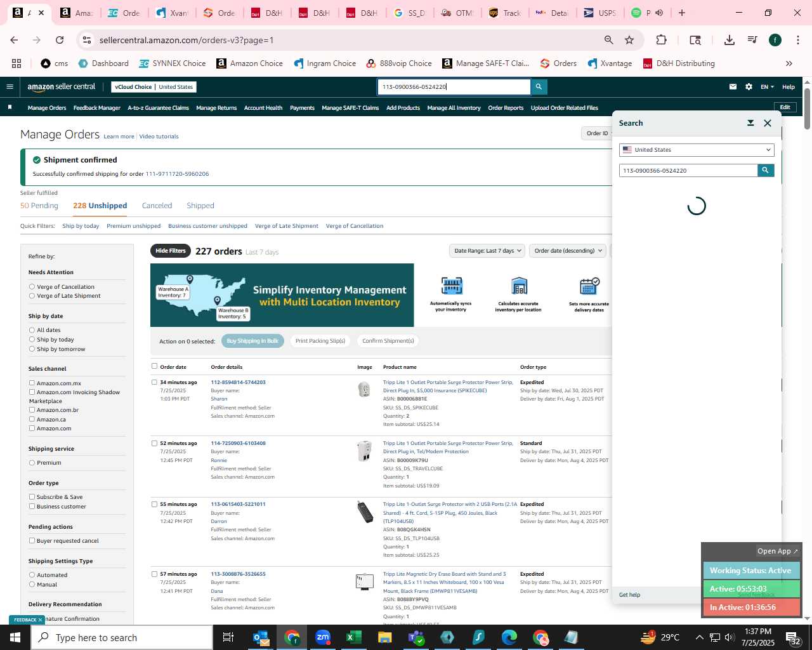Check the Amazon.ca sales channel
812x650 pixels.
[x=32, y=419]
